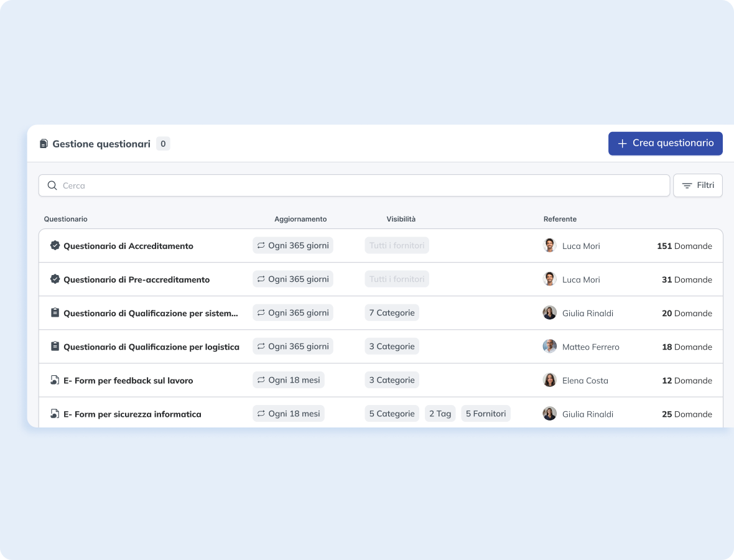Type in the Cerca search field

point(361,185)
